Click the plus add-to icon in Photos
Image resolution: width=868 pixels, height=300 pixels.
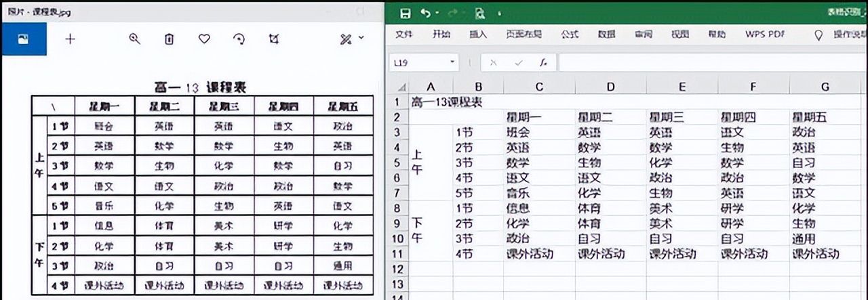[x=70, y=39]
